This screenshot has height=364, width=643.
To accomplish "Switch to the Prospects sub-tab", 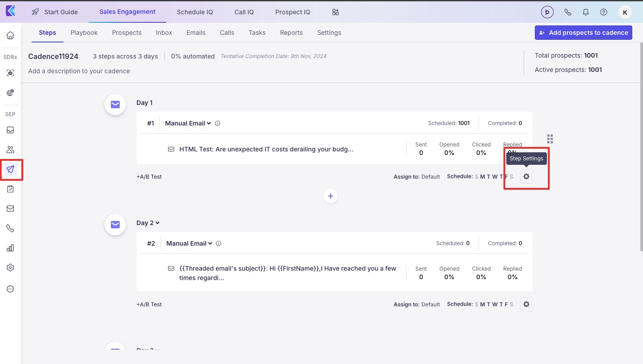I will (x=127, y=33).
